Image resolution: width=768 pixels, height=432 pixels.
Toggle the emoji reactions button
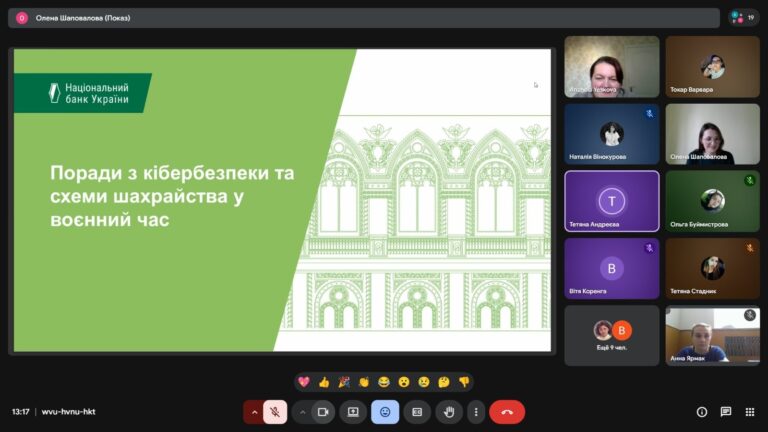click(x=385, y=412)
